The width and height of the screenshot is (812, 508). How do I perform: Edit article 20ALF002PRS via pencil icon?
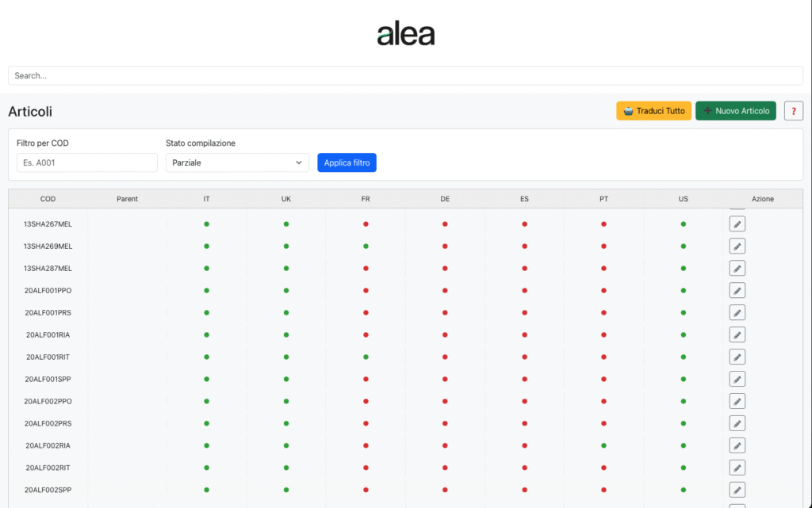coord(737,423)
